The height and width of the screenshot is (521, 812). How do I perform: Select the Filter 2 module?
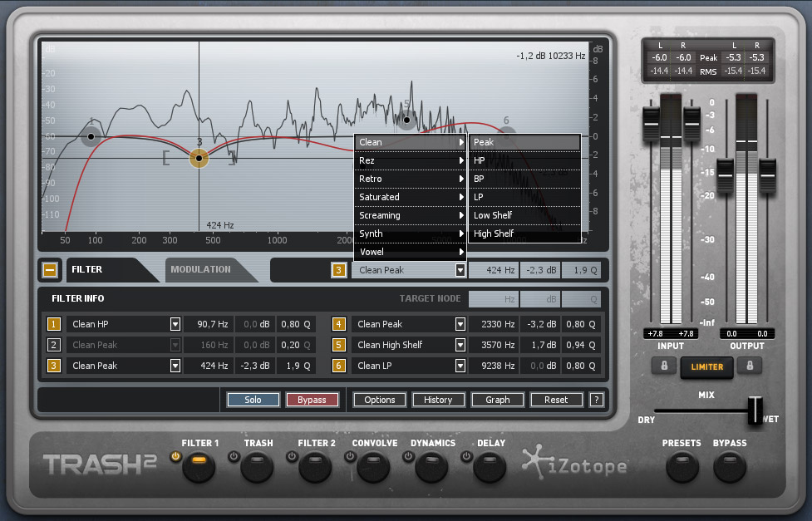pyautogui.click(x=314, y=468)
